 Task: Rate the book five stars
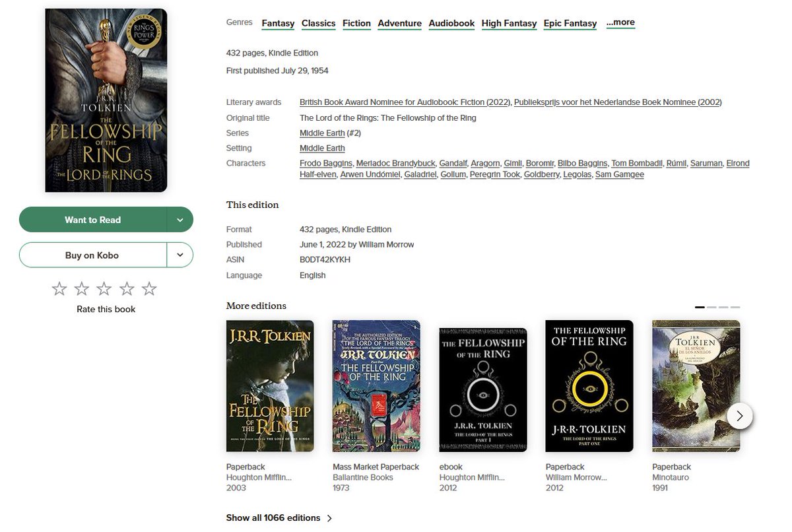[x=149, y=289]
